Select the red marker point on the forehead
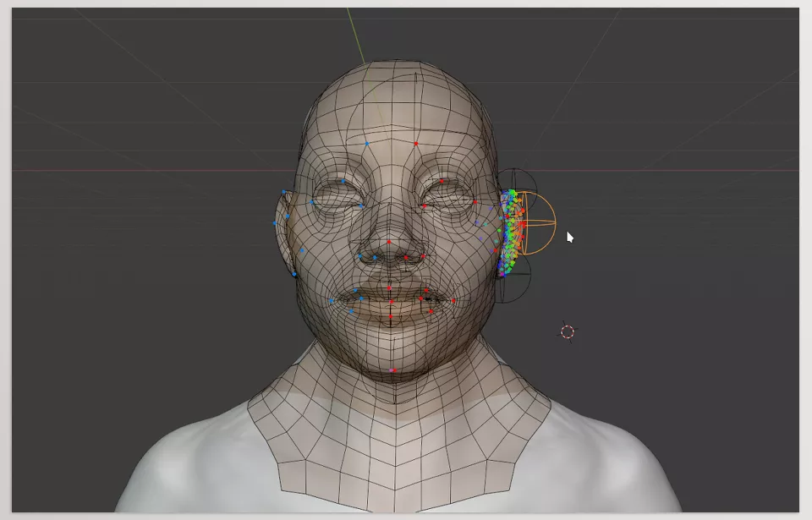The image size is (812, 520). tap(416, 144)
